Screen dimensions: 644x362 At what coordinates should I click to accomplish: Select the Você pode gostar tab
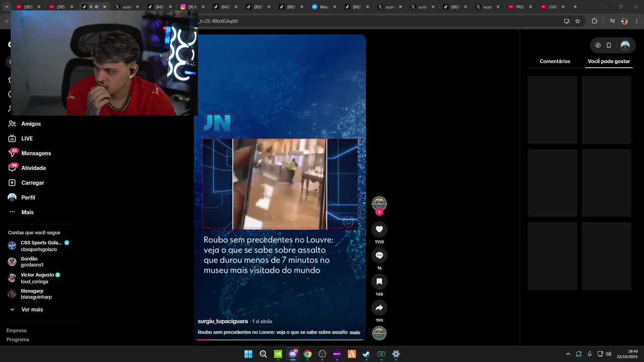pyautogui.click(x=609, y=61)
